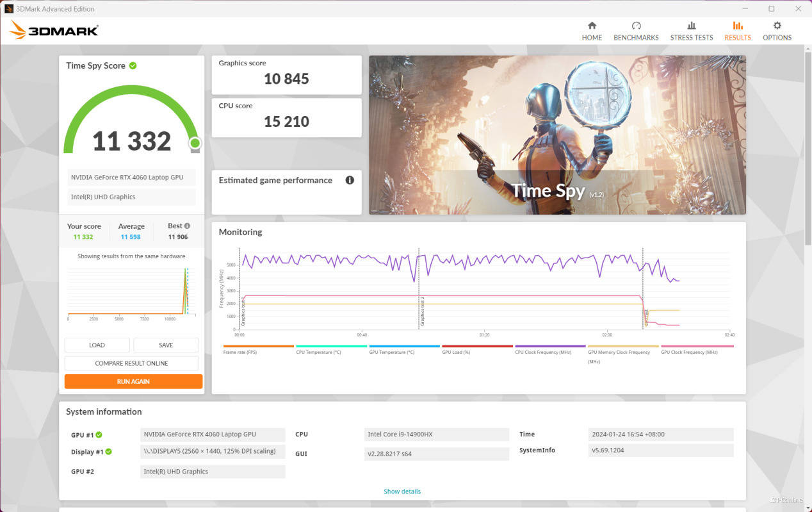The height and width of the screenshot is (512, 812).
Task: Click the System information heading
Action: point(104,411)
